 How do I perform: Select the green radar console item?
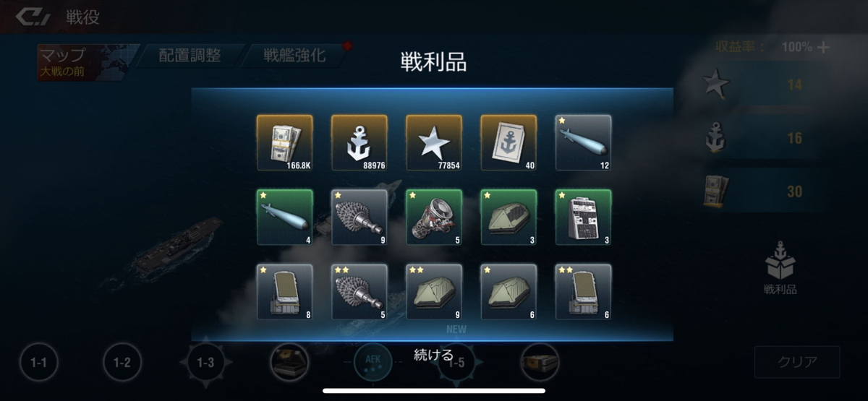click(x=584, y=217)
